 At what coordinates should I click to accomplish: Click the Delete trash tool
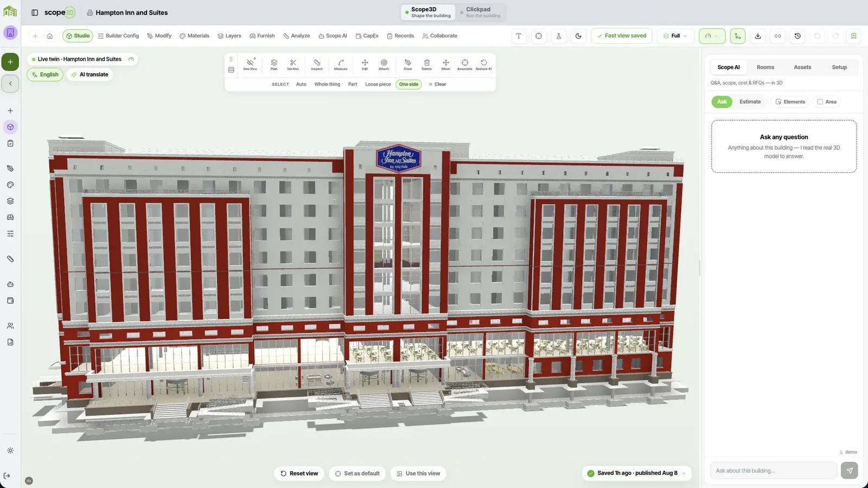click(427, 64)
